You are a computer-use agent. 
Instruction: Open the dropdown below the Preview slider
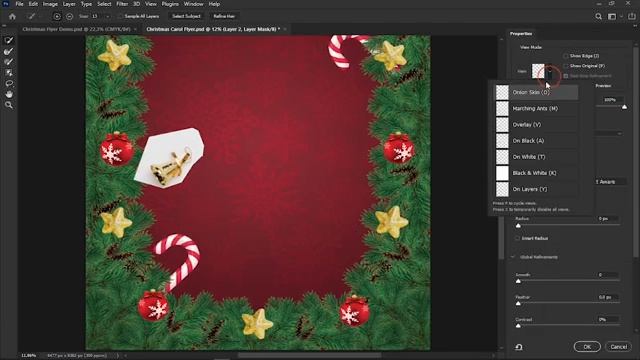point(608,133)
